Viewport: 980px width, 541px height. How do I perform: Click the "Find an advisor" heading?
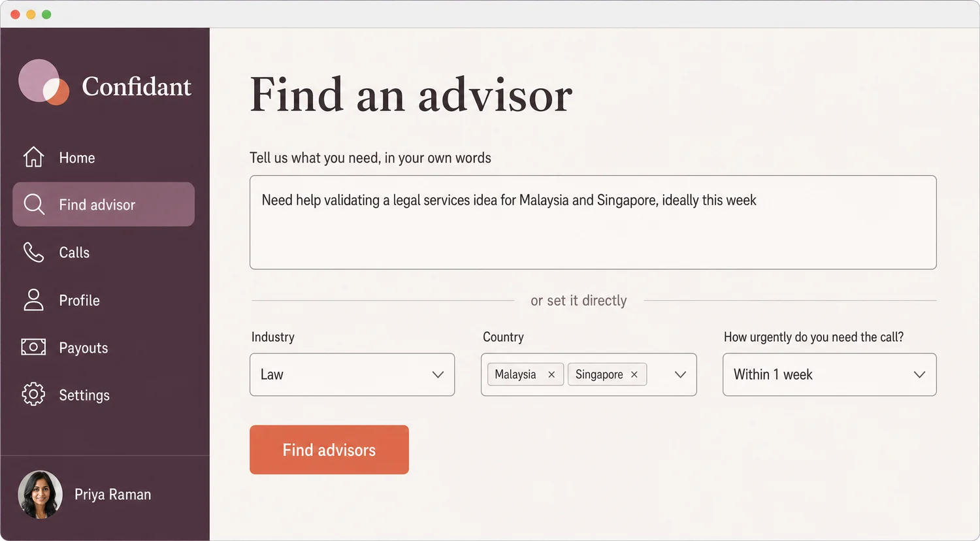pyautogui.click(x=411, y=95)
